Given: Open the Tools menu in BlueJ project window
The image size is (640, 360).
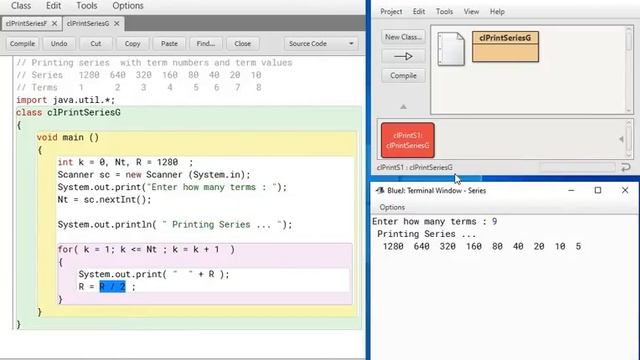Looking at the screenshot, I should 444,12.
